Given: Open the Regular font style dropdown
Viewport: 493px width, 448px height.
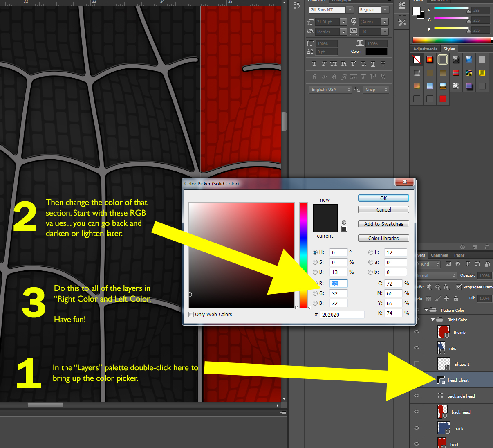Looking at the screenshot, I should coord(385,9).
